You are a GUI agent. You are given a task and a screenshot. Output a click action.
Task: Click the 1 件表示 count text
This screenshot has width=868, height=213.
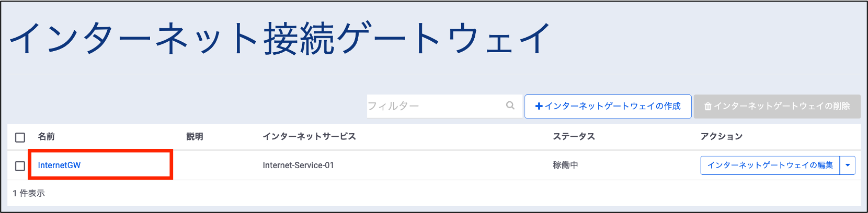[29, 193]
